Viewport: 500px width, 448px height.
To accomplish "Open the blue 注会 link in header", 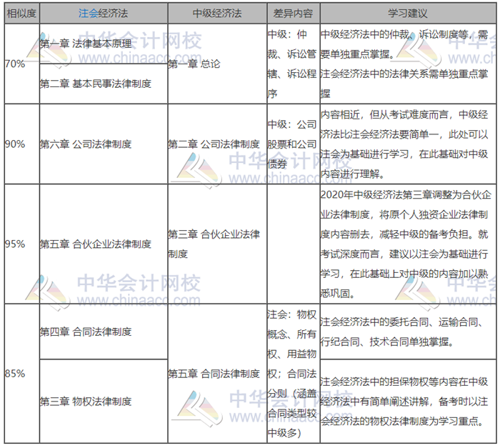I will click(89, 14).
